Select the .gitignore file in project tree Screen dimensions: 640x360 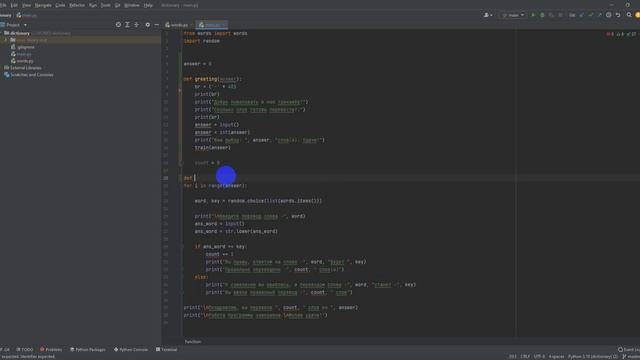point(24,47)
